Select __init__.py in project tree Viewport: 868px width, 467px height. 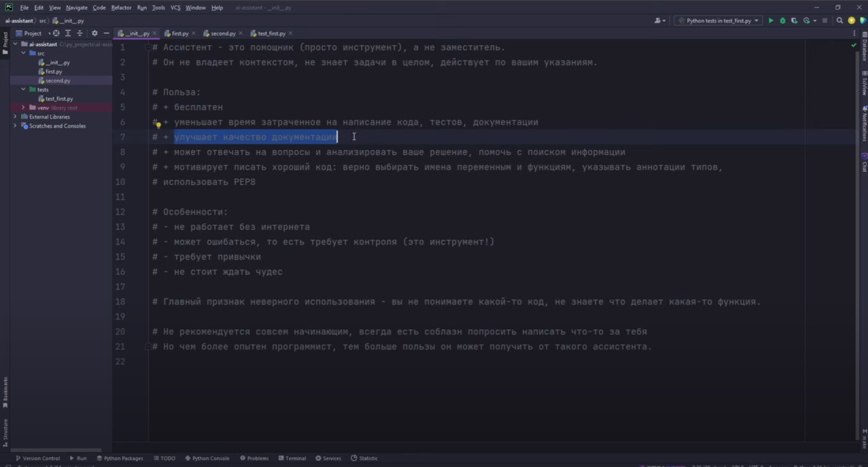(x=57, y=62)
